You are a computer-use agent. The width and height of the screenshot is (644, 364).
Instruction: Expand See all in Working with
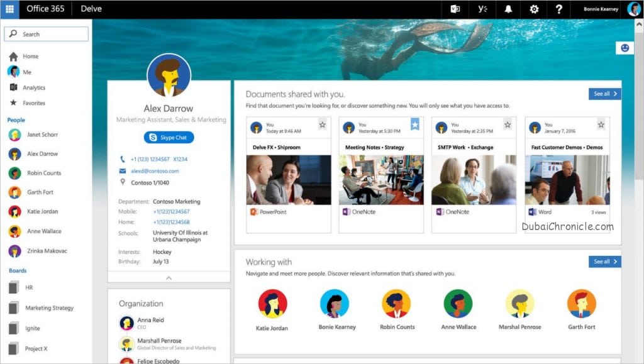[x=604, y=262]
